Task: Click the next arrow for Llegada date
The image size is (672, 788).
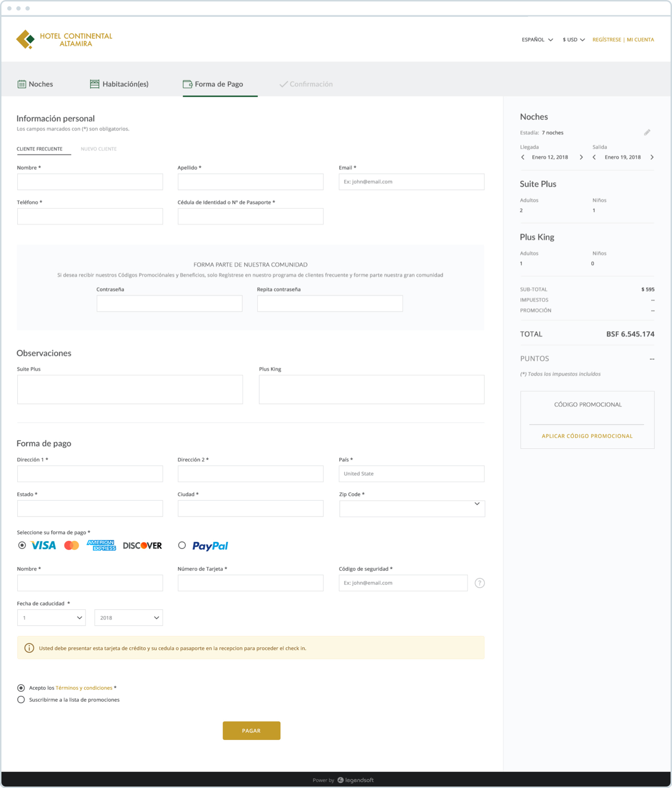Action: point(581,157)
